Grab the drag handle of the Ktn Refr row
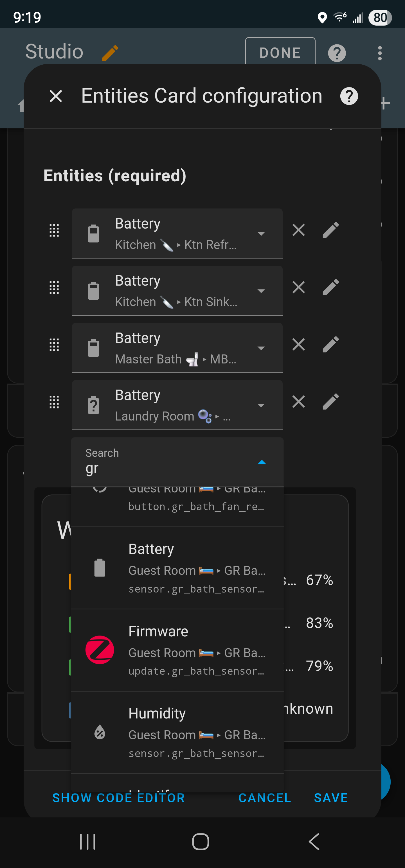 click(x=54, y=230)
